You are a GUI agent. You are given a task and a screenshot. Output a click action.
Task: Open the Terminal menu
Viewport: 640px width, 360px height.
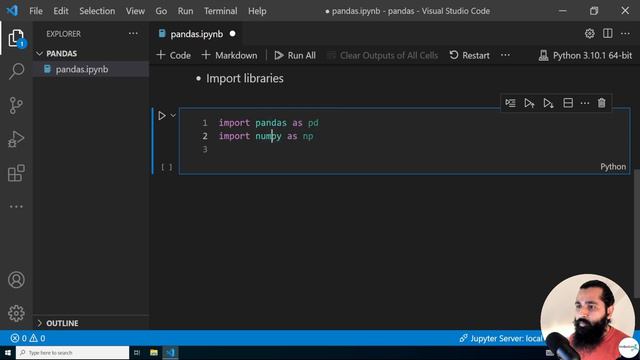220,11
